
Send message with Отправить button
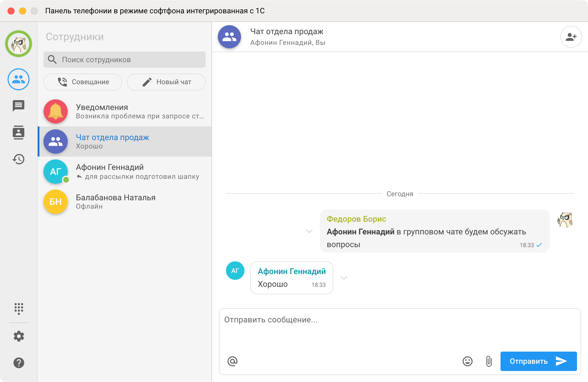[538, 361]
